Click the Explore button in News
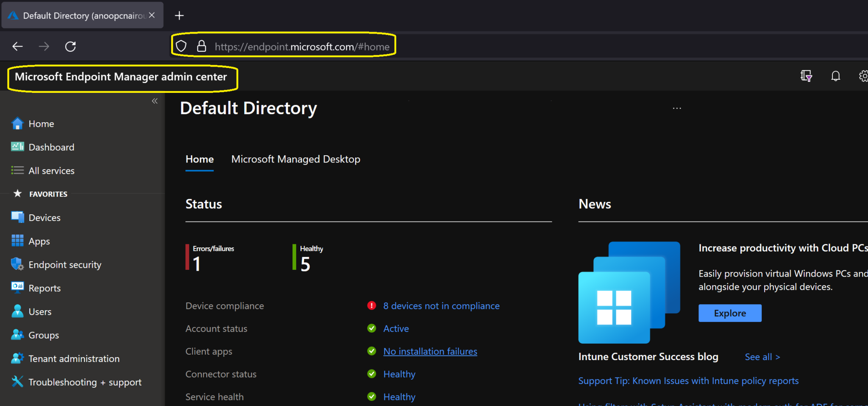This screenshot has width=868, height=406. [729, 313]
